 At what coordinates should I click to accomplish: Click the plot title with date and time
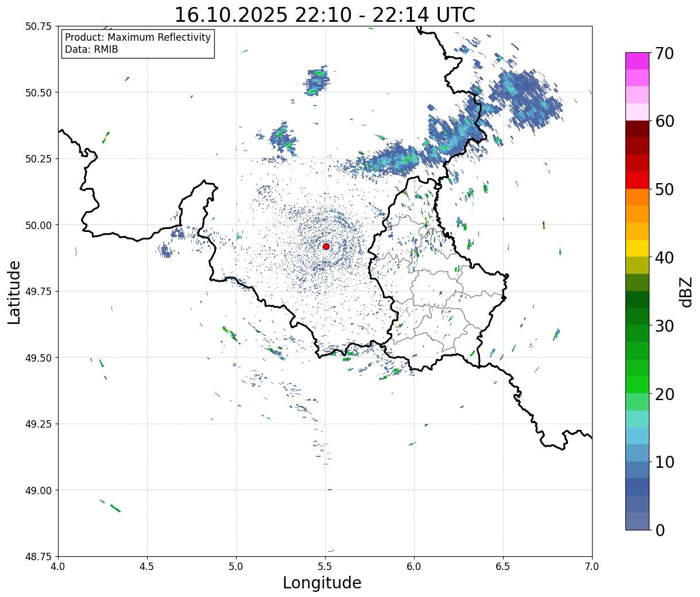pos(324,14)
